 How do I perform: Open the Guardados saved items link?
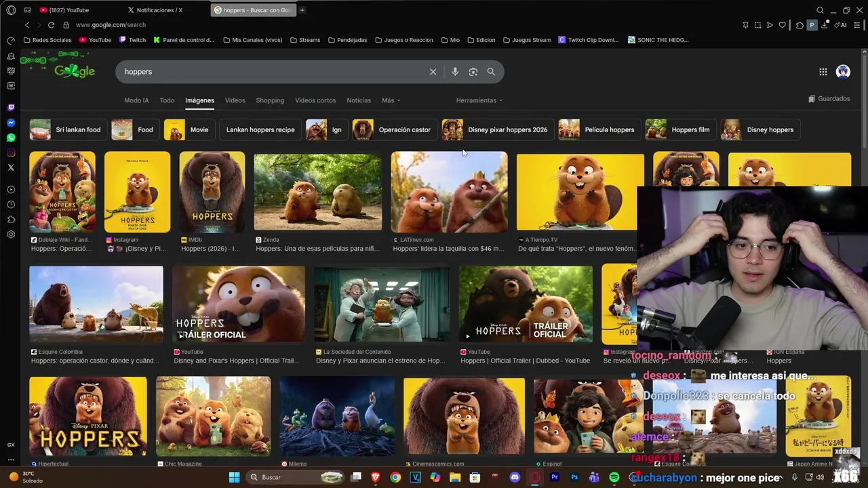click(829, 99)
